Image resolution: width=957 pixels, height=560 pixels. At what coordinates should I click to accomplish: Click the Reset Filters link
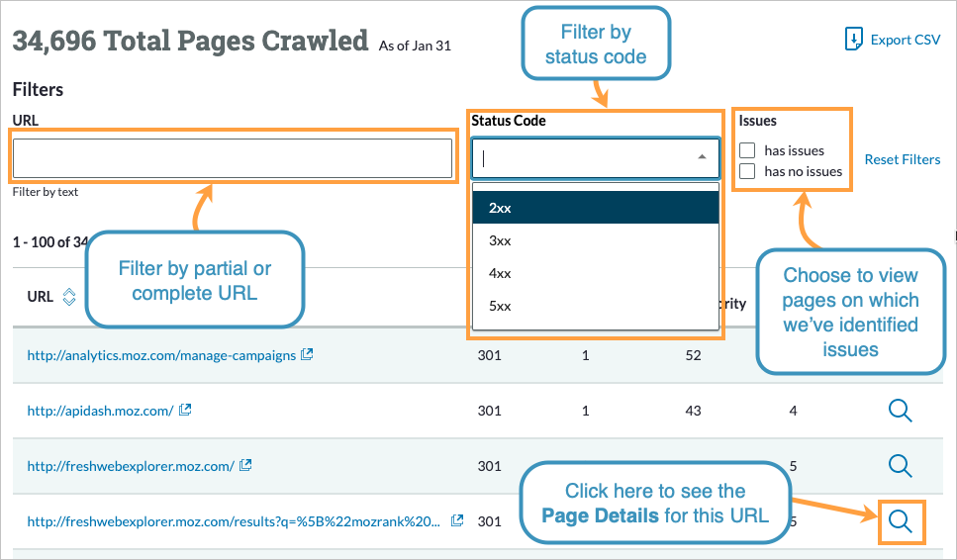[x=902, y=159]
